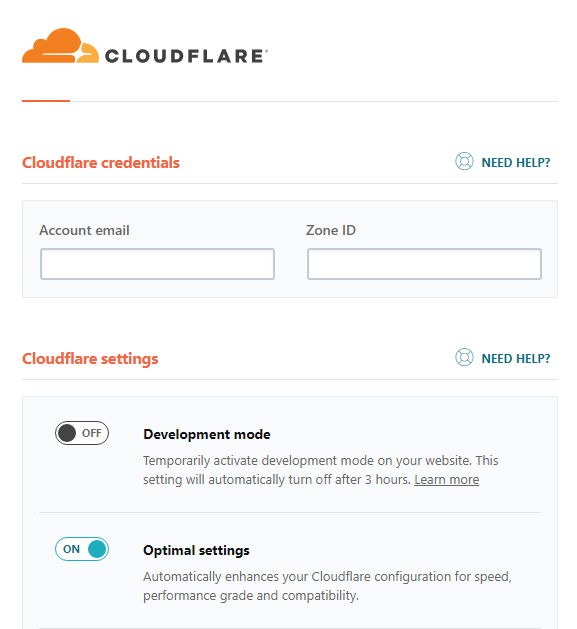The height and width of the screenshot is (629, 577).
Task: Click the Optimal settings description text
Action: click(327, 586)
